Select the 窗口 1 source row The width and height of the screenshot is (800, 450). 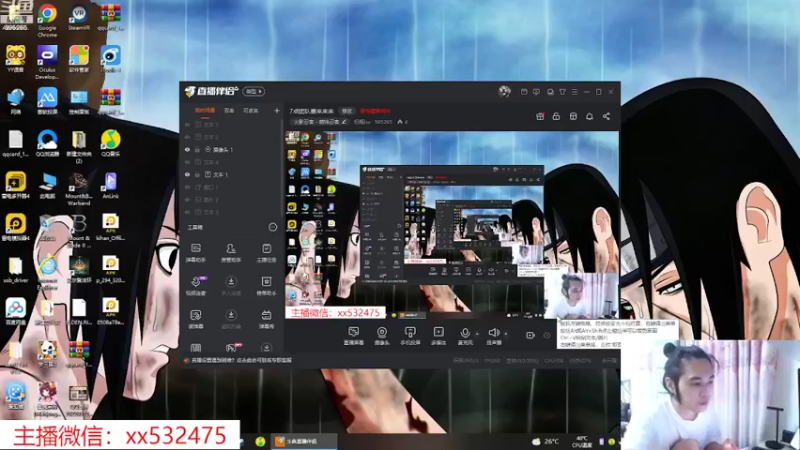tap(232, 187)
